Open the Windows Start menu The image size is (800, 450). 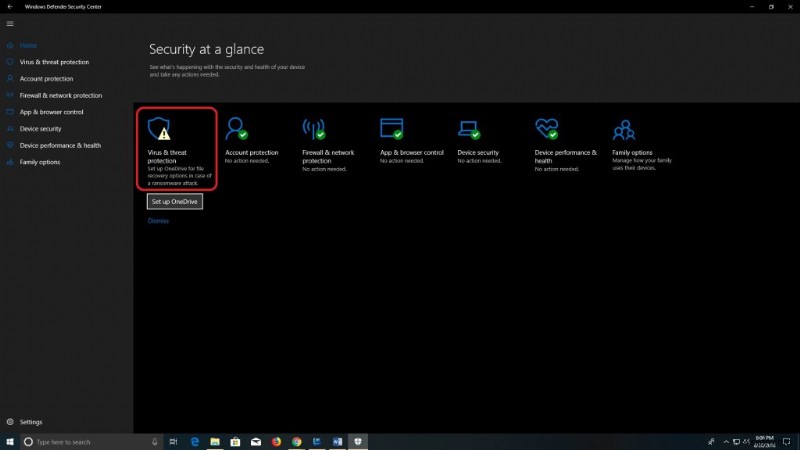pos(10,442)
